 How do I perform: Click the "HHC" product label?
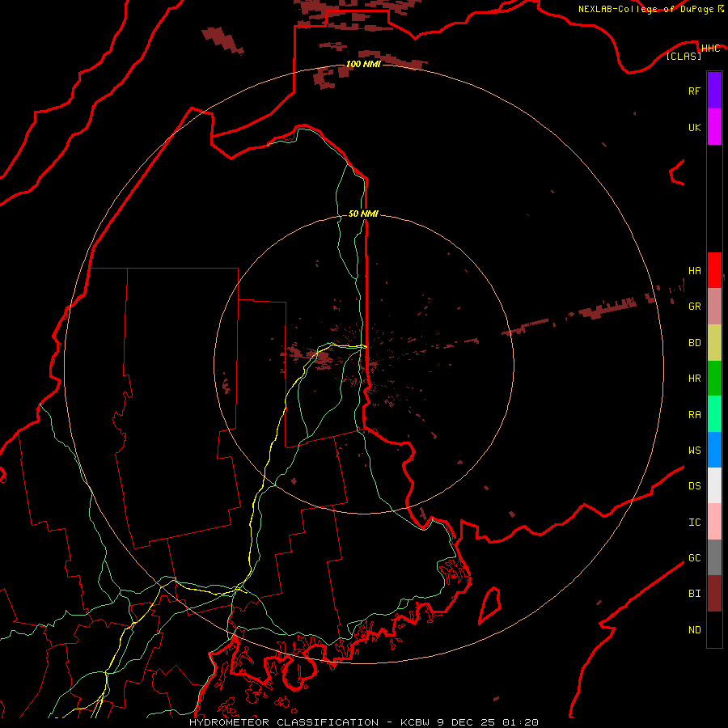pyautogui.click(x=710, y=49)
